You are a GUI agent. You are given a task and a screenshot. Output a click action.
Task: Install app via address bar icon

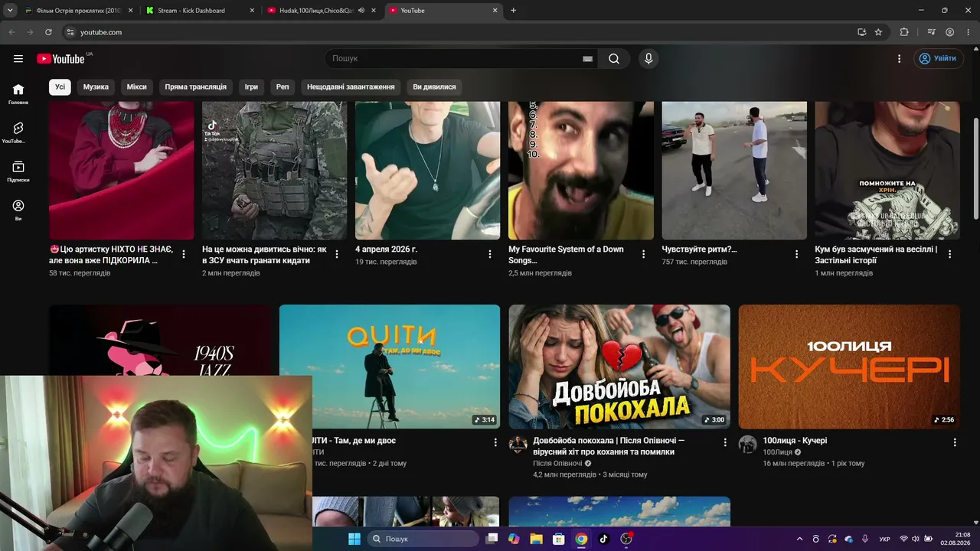click(861, 32)
